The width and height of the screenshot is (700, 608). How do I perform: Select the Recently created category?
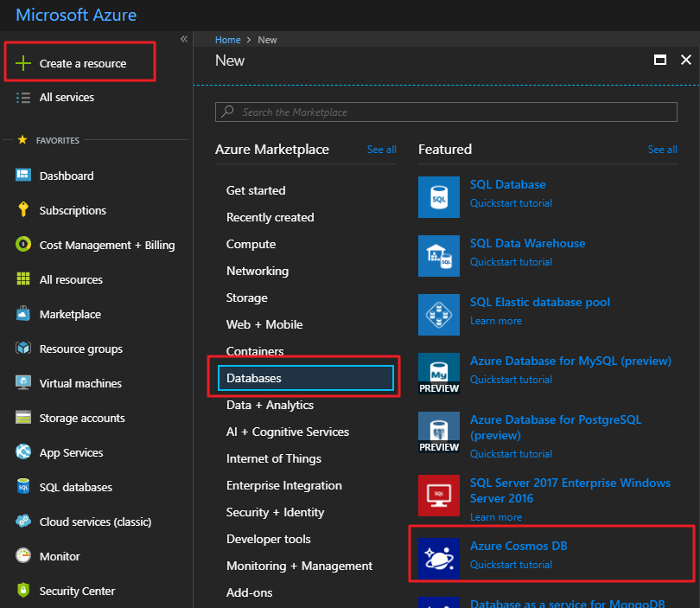pyautogui.click(x=270, y=217)
